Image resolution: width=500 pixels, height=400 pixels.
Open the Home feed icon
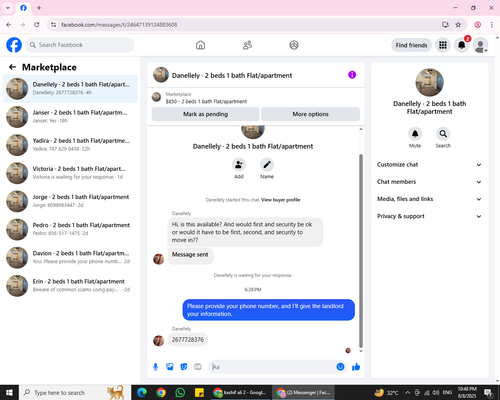click(x=200, y=45)
